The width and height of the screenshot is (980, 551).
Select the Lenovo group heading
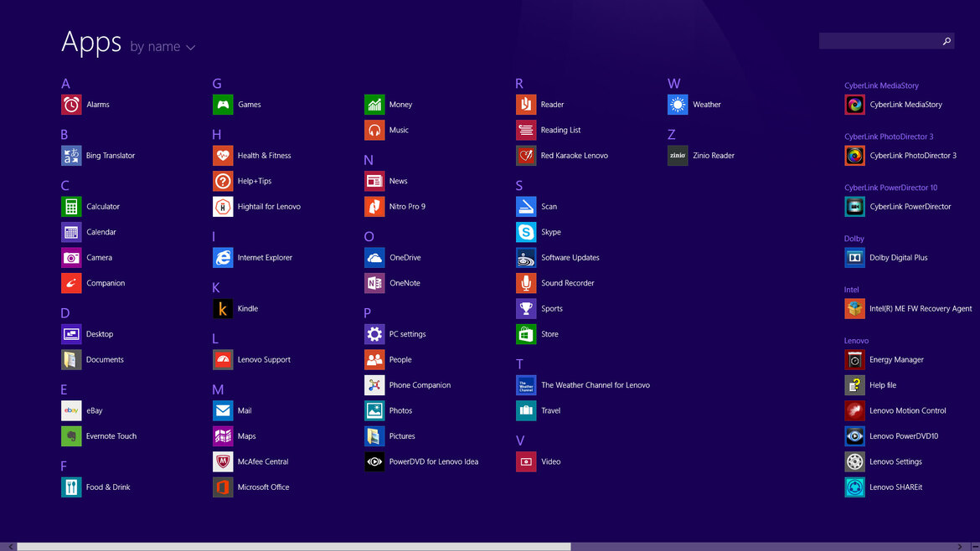pyautogui.click(x=856, y=341)
